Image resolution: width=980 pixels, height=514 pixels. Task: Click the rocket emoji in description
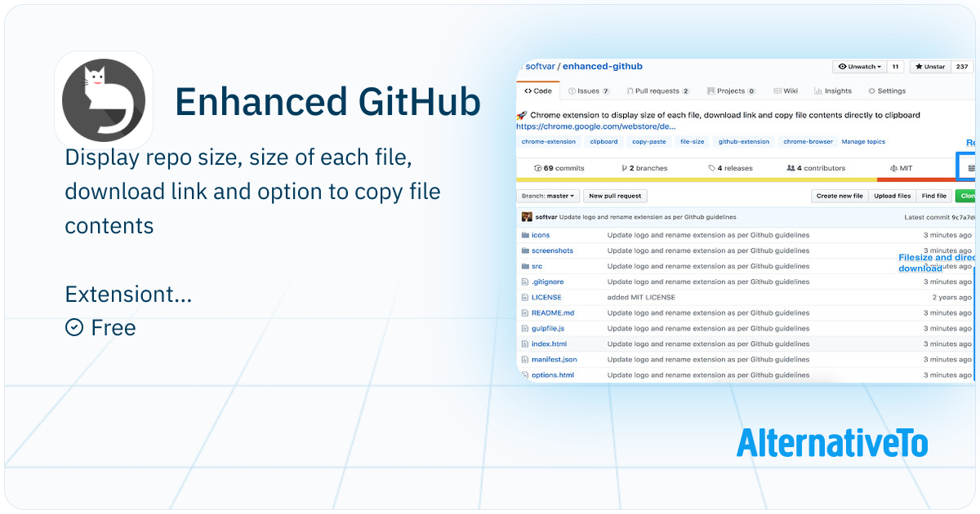522,115
